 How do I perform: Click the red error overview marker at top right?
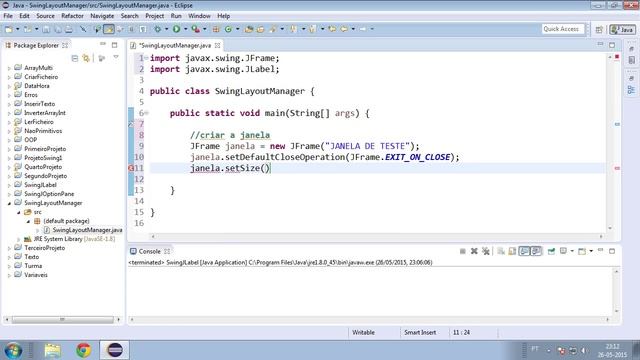(x=617, y=56)
